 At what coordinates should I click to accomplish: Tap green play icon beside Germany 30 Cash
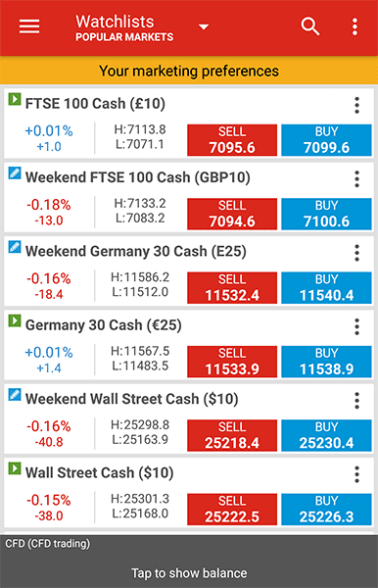click(15, 321)
